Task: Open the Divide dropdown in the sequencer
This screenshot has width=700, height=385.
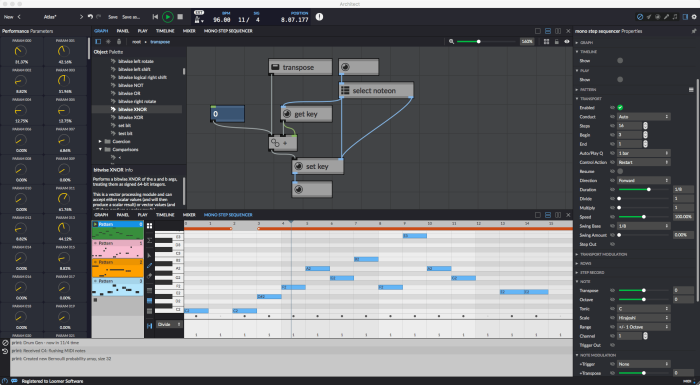Action: click(x=169, y=324)
